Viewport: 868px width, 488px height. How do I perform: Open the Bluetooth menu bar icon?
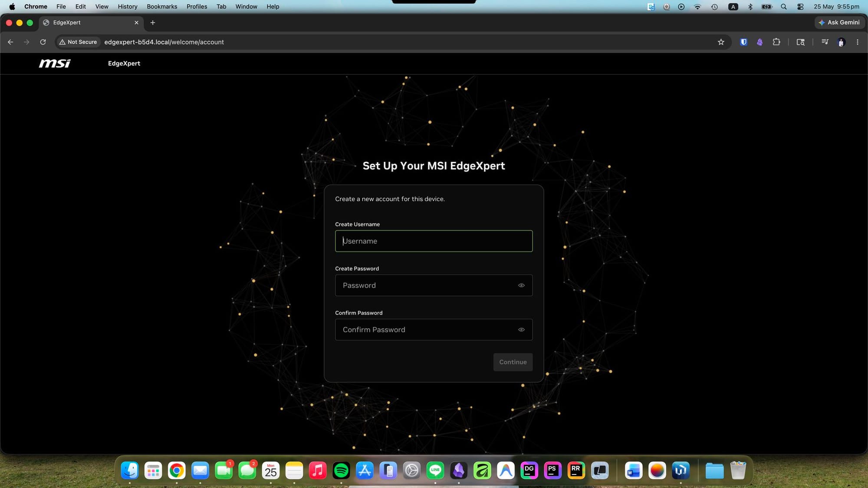[x=750, y=7]
